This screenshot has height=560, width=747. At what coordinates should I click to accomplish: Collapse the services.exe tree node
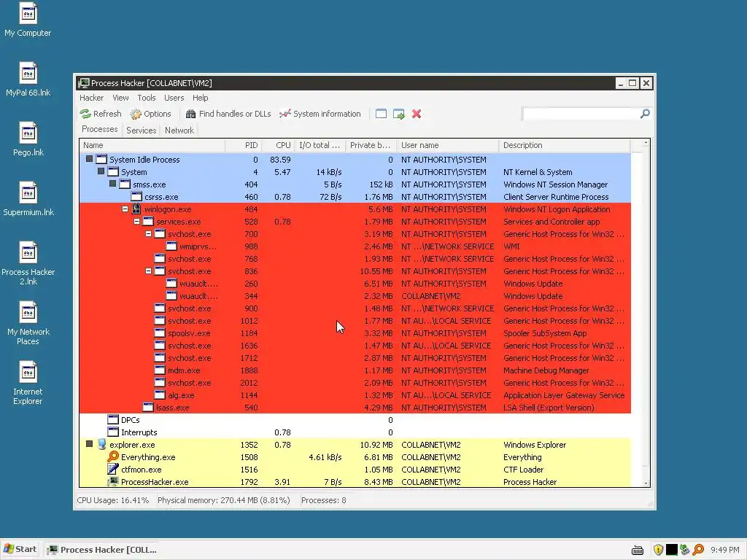[136, 222]
